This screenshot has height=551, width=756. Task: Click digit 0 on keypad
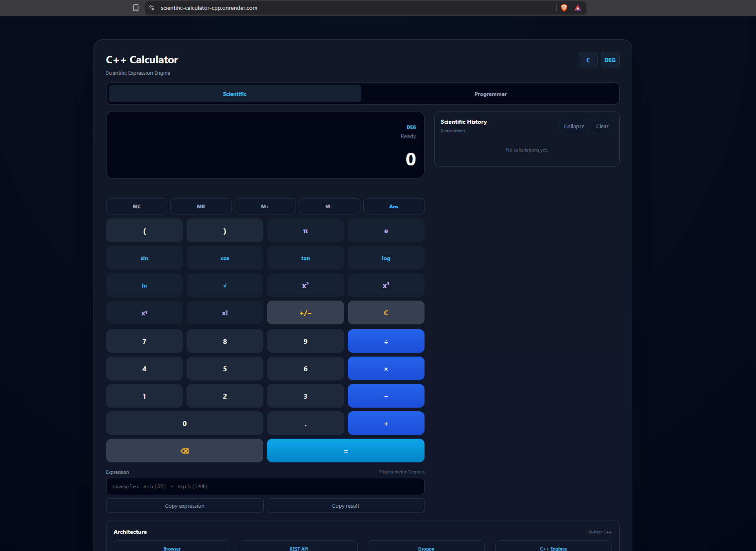coord(185,424)
